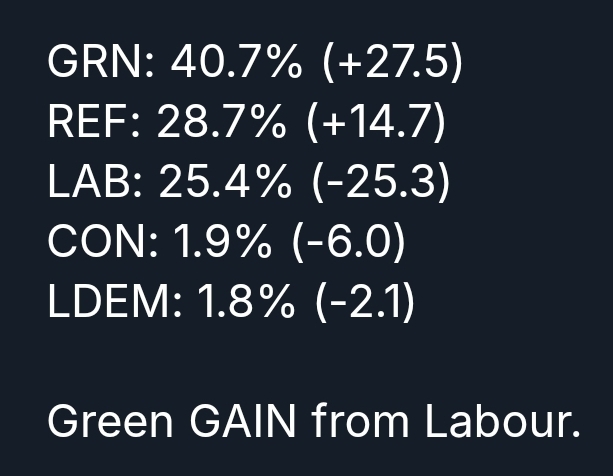613x476 pixels.
Task: Click the (-2.1) Lib Dem change figure
Action: click(x=365, y=302)
